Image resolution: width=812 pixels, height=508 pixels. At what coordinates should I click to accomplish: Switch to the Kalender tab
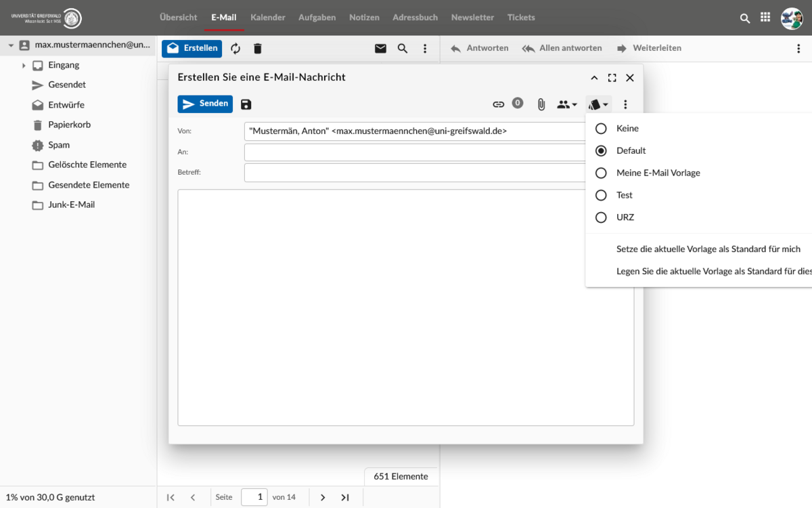pyautogui.click(x=267, y=18)
